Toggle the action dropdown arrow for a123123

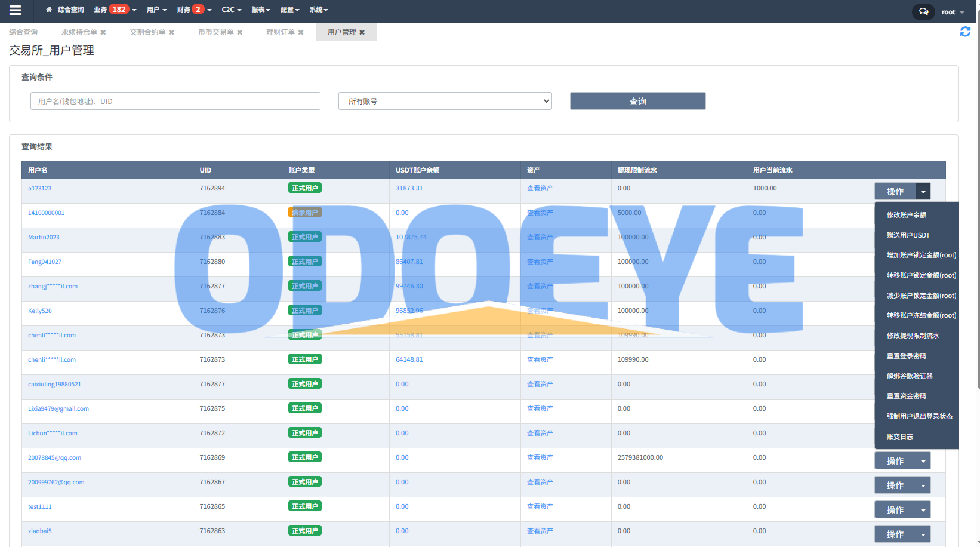[x=923, y=192]
